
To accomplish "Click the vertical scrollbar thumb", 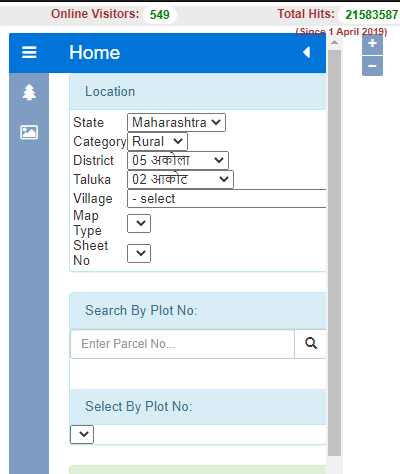I will pos(334,253).
